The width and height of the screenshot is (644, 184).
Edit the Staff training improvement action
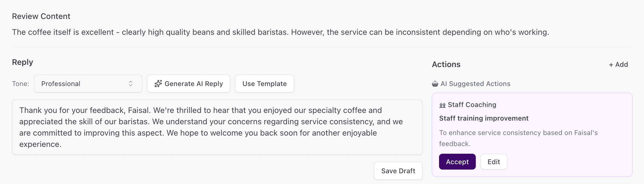tap(494, 162)
